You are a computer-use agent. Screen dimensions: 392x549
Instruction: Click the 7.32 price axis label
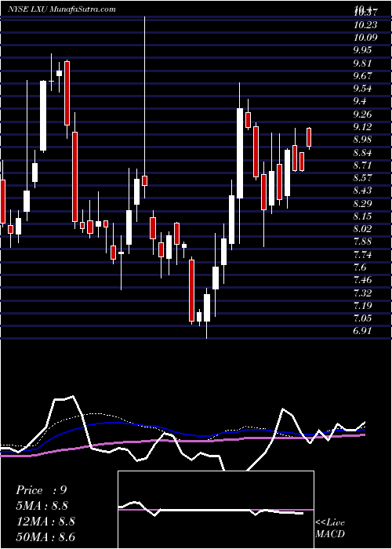364,293
